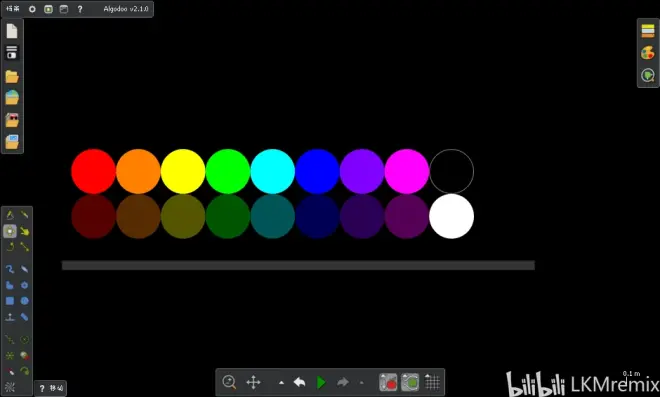Toggle the grid display icon
Image resolution: width=660 pixels, height=397 pixels.
click(432, 382)
